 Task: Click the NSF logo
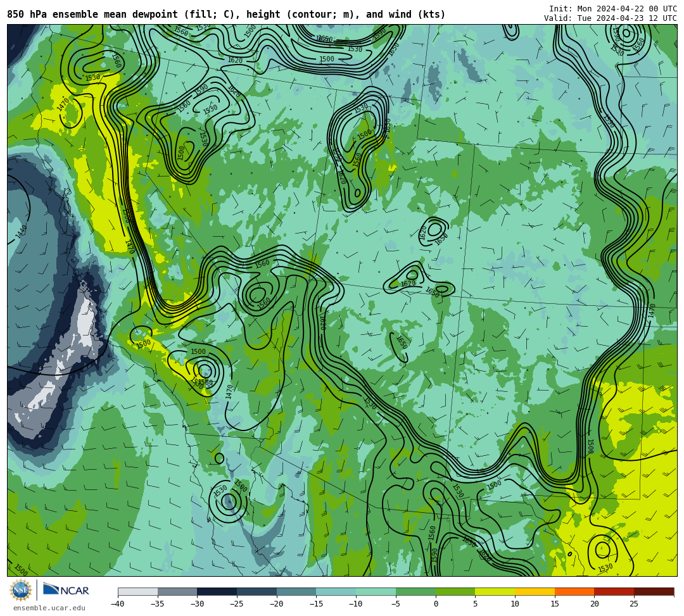coord(21,590)
